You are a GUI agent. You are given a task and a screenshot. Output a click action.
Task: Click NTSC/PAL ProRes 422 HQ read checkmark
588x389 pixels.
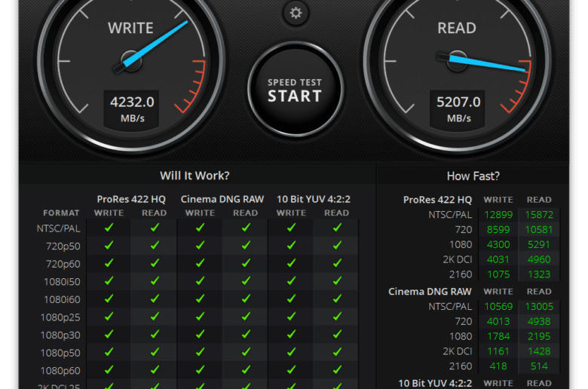pyautogui.click(x=155, y=228)
